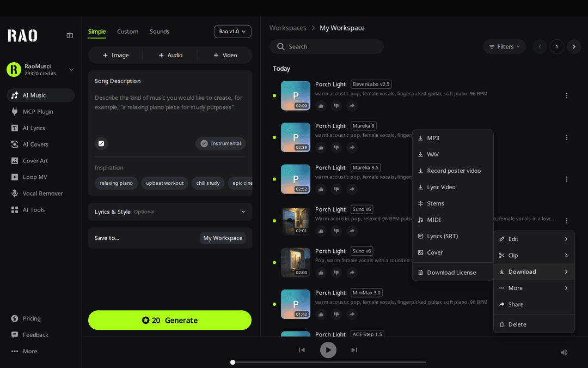Open Rao v1.0 model dropdown
Viewport: 588px width, 368px height.
point(232,32)
